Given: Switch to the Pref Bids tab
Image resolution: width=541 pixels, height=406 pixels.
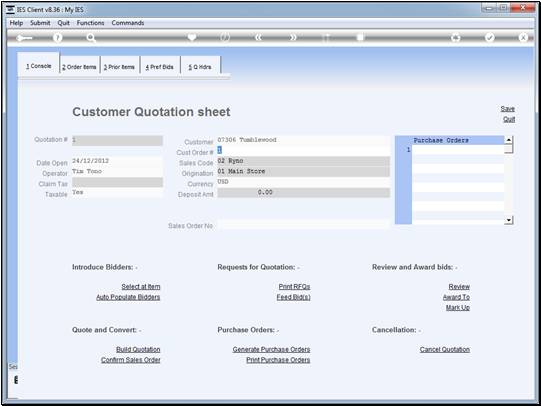Looking at the screenshot, I should [159, 67].
